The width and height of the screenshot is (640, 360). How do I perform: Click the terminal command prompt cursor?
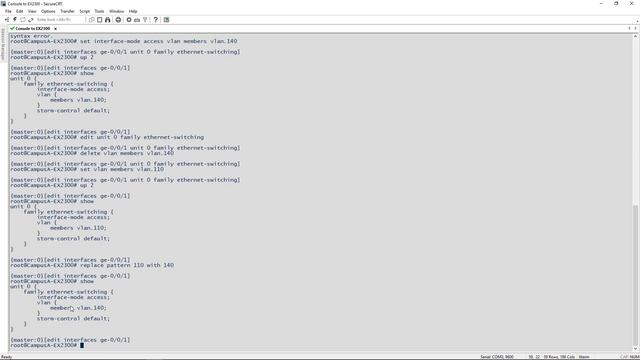point(82,345)
